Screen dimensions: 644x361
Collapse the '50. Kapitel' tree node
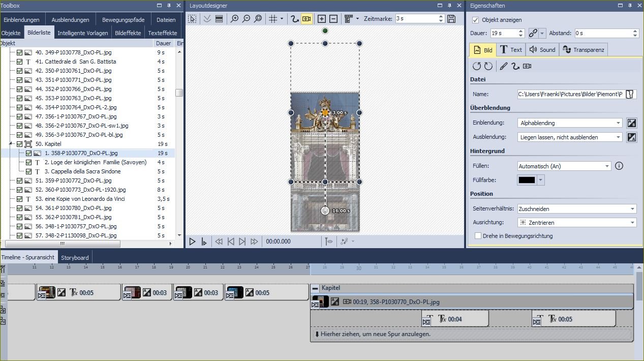pyautogui.click(x=11, y=144)
